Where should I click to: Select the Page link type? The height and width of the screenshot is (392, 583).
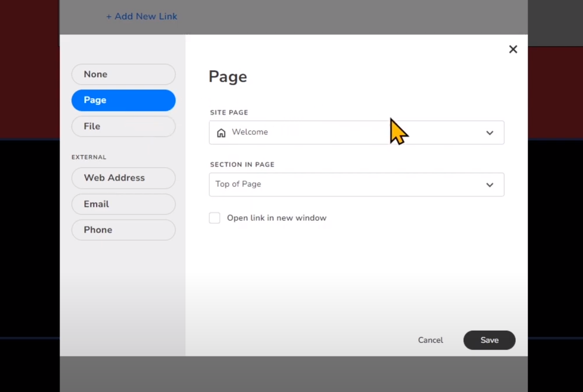pyautogui.click(x=123, y=100)
